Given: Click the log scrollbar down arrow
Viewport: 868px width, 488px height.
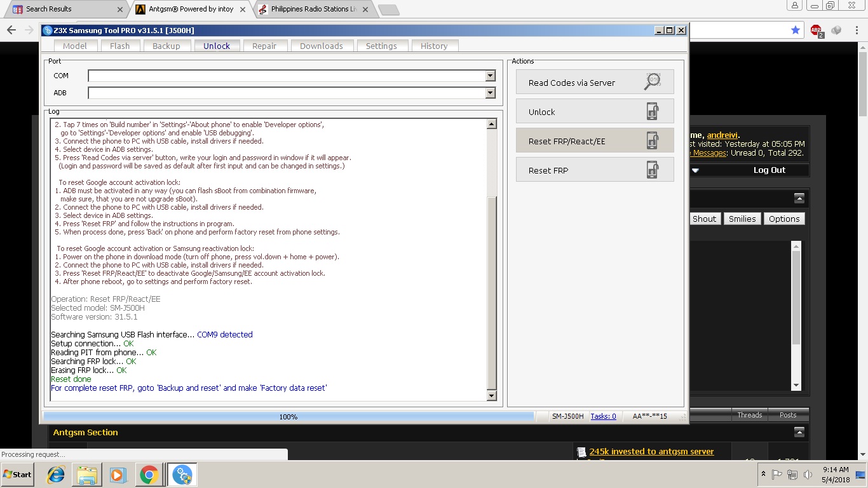Looking at the screenshot, I should (x=492, y=396).
